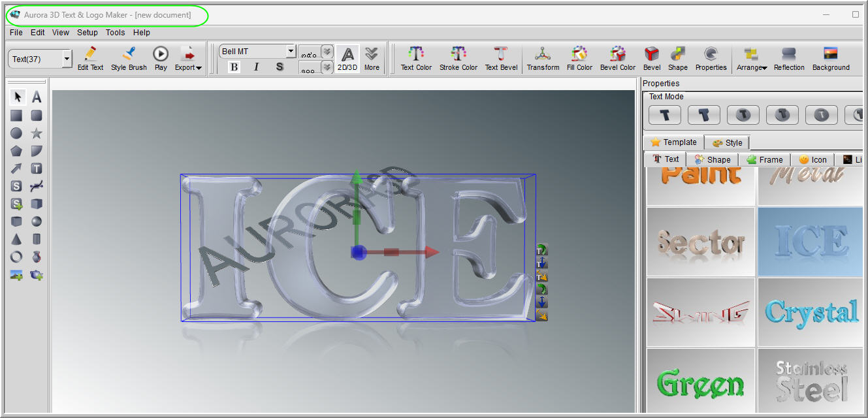Toggle italic formatting
Image resolution: width=868 pixels, height=418 pixels.
256,67
